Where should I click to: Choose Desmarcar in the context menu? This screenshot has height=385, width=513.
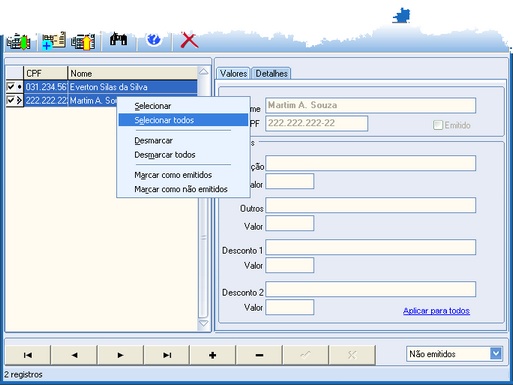pyautogui.click(x=183, y=141)
